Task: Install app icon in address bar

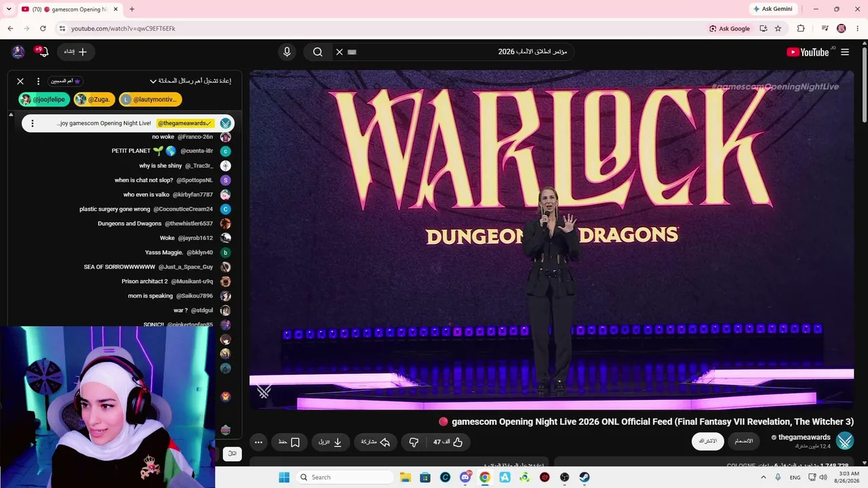Action: 764,28
